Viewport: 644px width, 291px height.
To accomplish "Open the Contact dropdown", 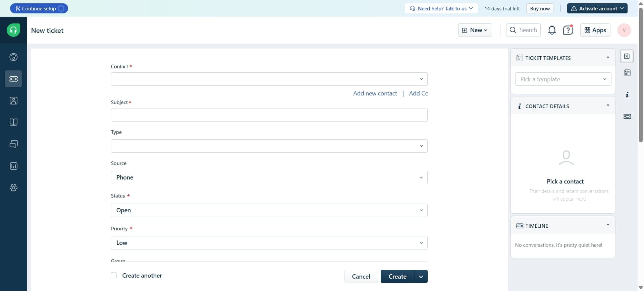I will [269, 79].
